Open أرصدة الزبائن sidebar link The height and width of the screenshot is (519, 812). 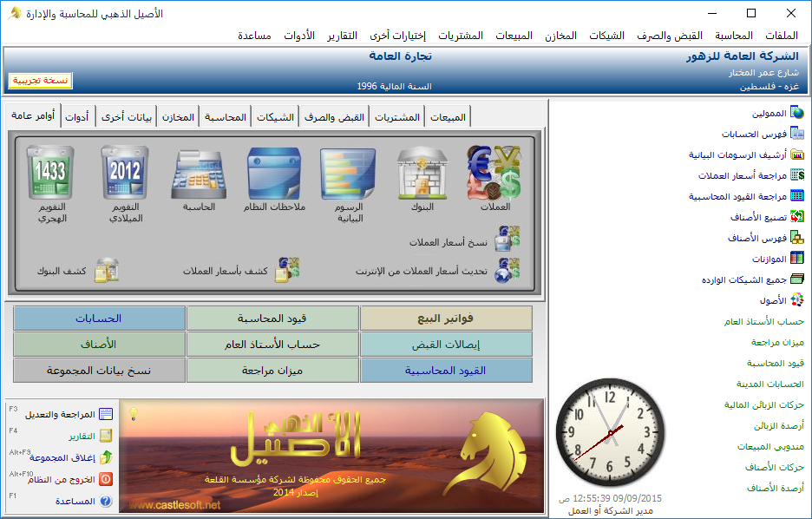tap(778, 425)
